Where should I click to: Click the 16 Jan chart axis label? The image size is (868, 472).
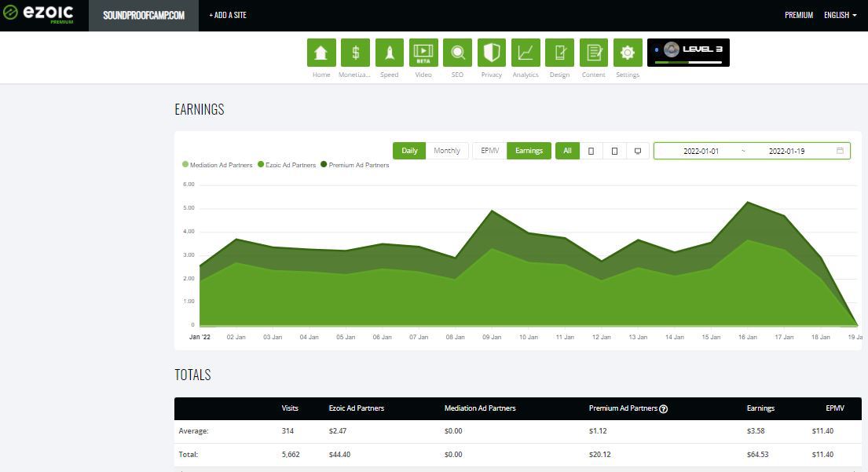747,337
